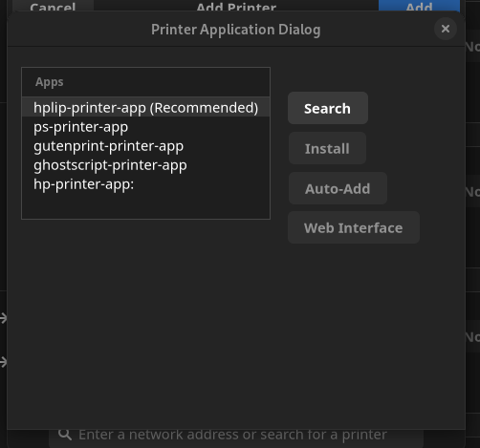
Task: Click the Cancel button behind the dialog
Action: (x=53, y=6)
